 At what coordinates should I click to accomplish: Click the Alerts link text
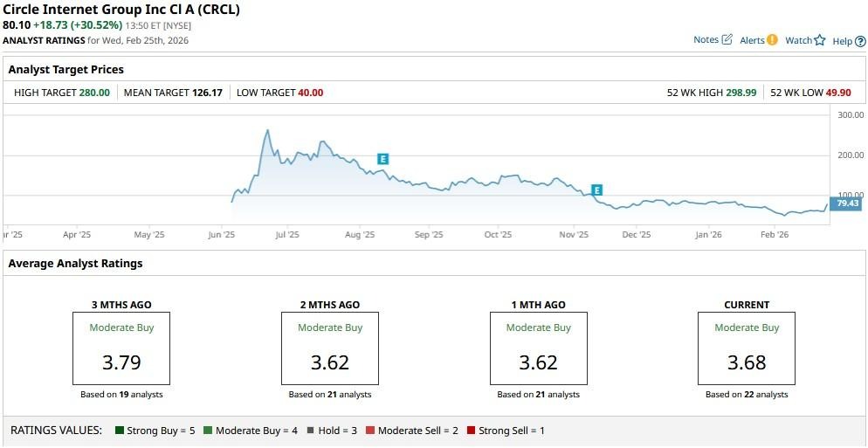click(x=752, y=40)
